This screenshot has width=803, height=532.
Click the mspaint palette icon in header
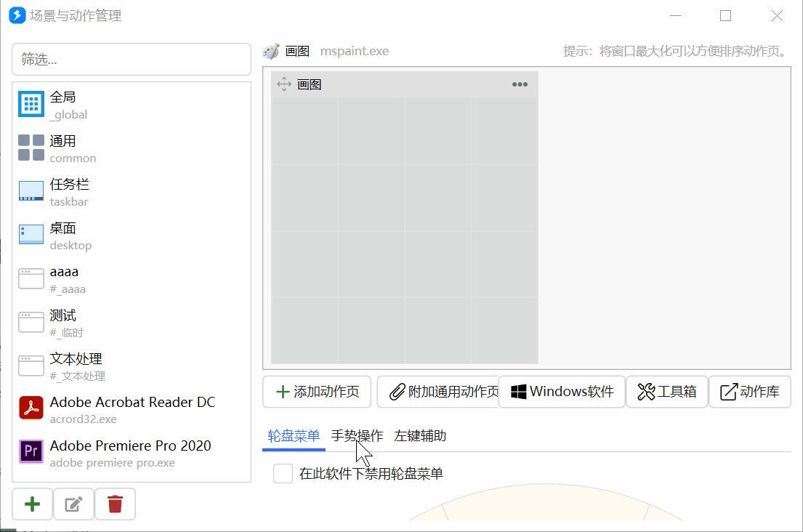[272, 51]
